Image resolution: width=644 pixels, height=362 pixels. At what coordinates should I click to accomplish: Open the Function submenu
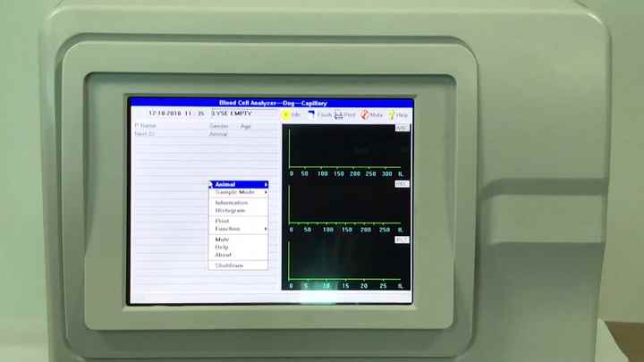[x=238, y=229]
